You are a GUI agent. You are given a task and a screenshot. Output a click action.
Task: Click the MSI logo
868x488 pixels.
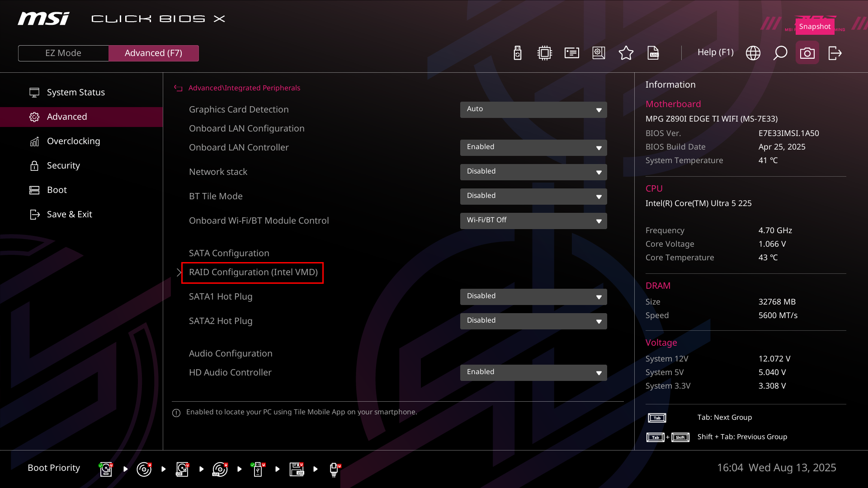(x=43, y=19)
